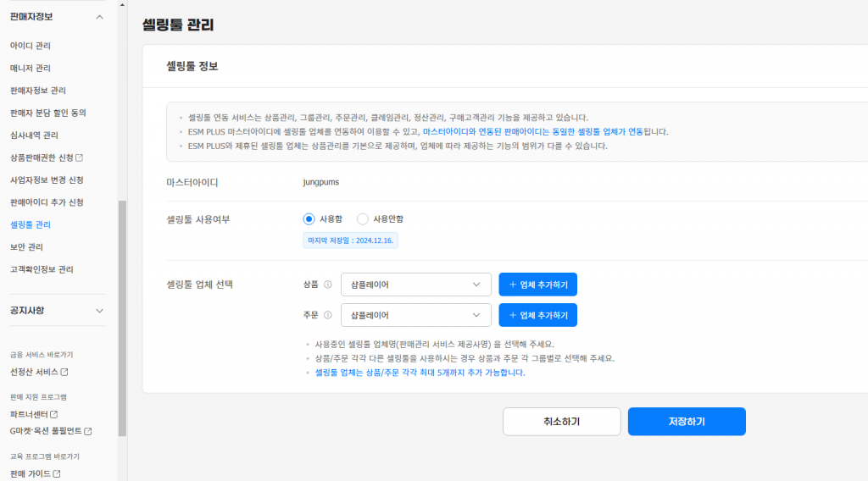Open 상품판매권한 신청 link

[x=42, y=158]
